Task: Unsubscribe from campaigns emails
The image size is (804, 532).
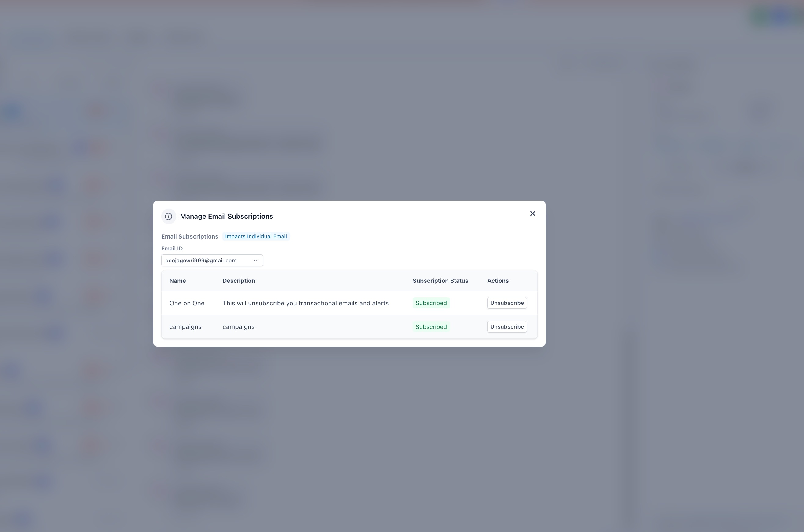Action: pyautogui.click(x=506, y=327)
